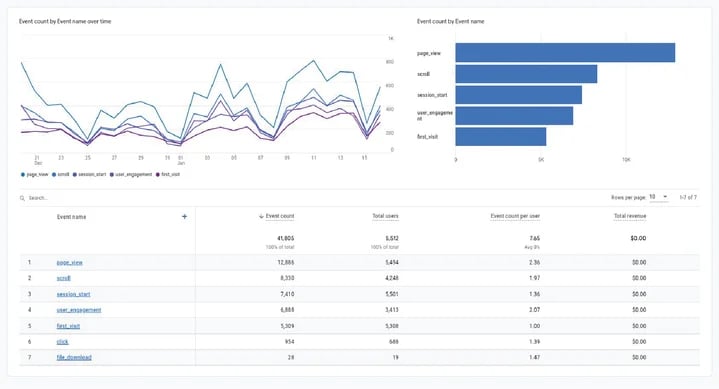Image resolution: width=719 pixels, height=389 pixels.
Task: Click the 5,512 total users summary value
Action: 392,239
